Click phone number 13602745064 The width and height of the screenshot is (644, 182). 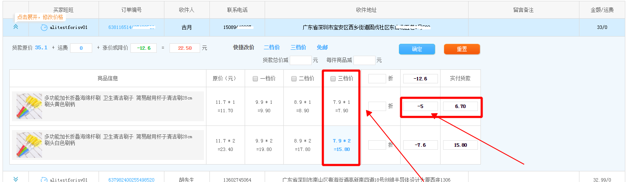point(237,180)
